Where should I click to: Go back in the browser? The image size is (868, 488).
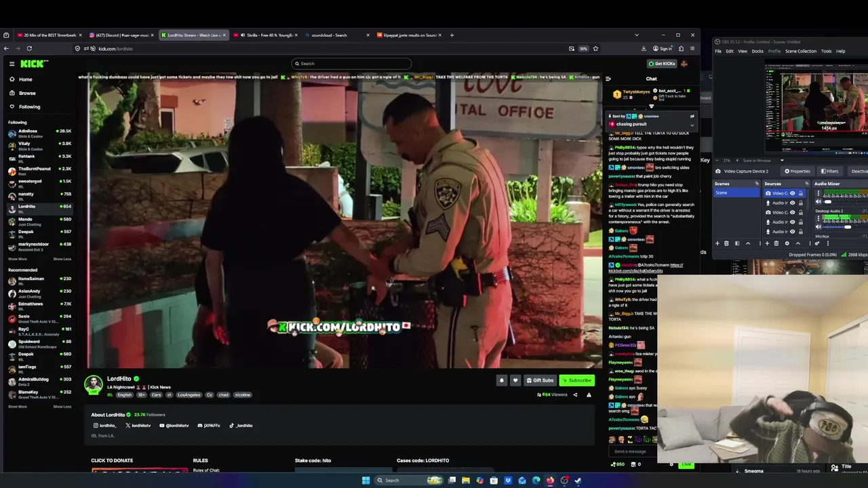point(6,48)
